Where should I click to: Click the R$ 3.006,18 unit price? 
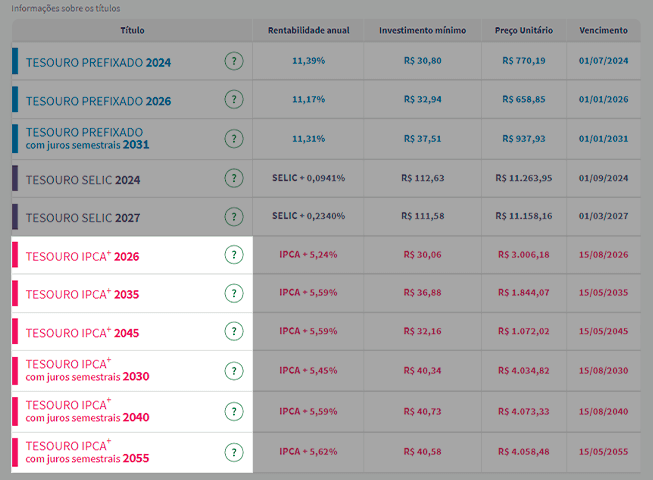pyautogui.click(x=524, y=255)
